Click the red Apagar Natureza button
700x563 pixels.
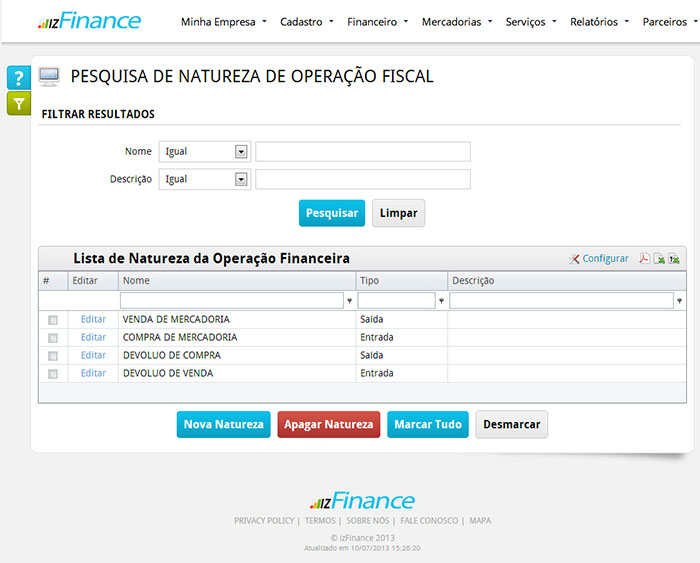coord(328,424)
